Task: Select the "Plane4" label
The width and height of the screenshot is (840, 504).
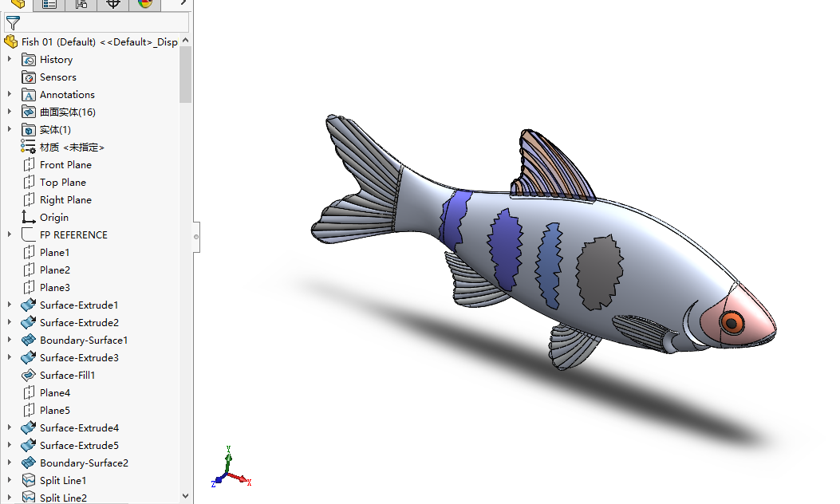Action: coord(54,392)
